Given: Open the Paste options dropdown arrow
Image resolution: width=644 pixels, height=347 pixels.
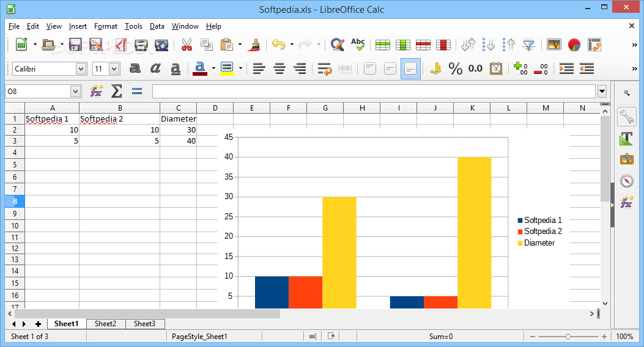Looking at the screenshot, I should [x=240, y=45].
